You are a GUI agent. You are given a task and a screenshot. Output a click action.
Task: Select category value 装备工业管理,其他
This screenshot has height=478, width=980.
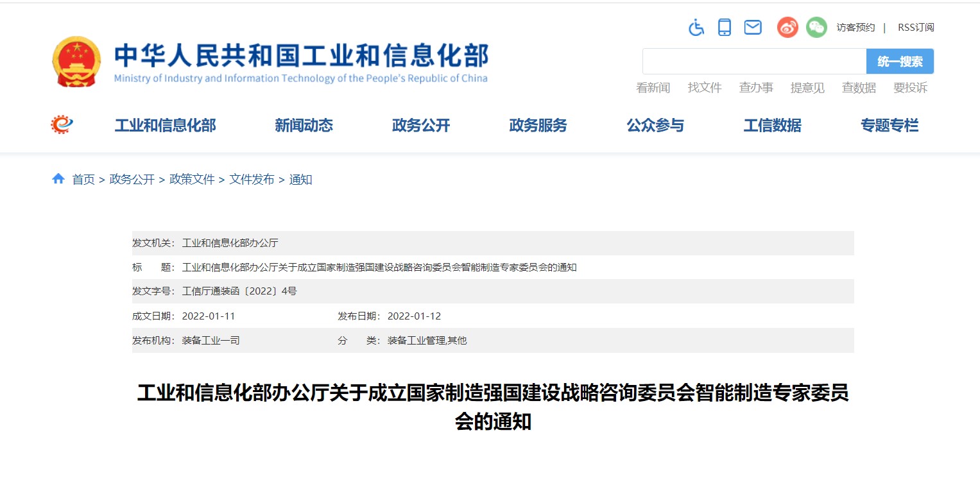427,341
